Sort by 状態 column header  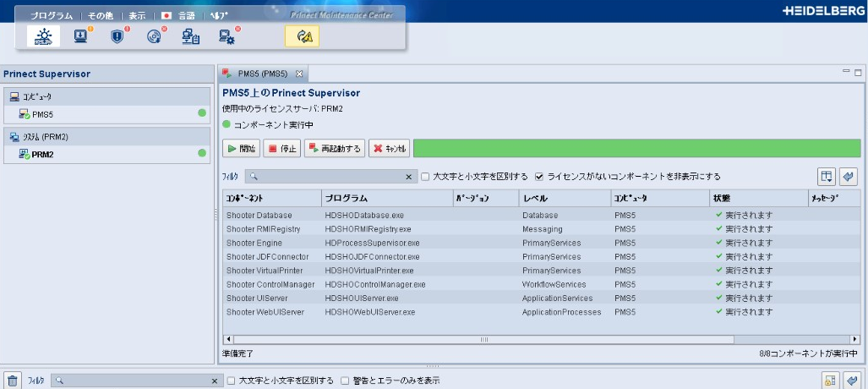coord(758,198)
